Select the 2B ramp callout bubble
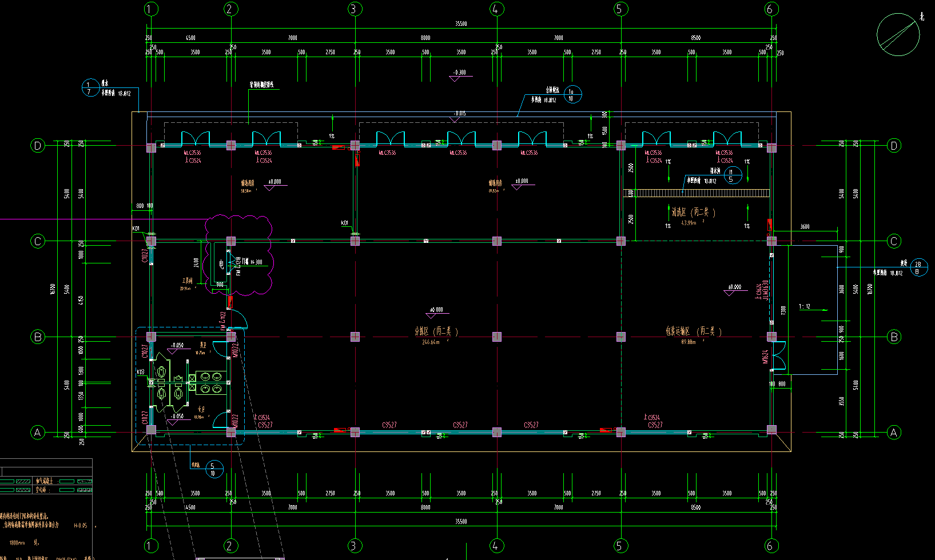The image size is (935, 560). [x=918, y=267]
